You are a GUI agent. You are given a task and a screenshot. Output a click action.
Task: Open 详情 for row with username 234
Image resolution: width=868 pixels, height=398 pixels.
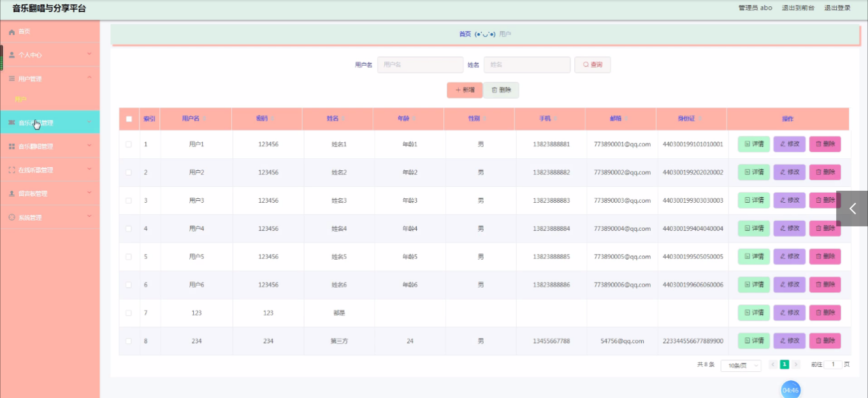754,341
